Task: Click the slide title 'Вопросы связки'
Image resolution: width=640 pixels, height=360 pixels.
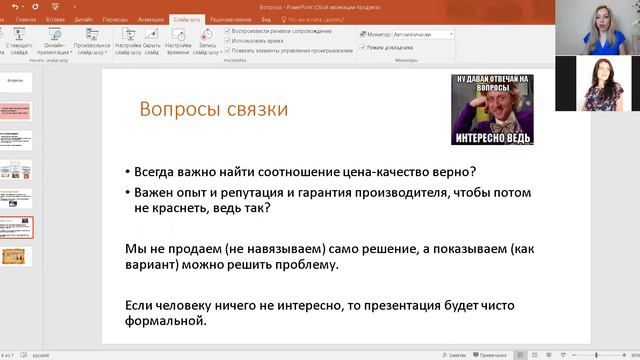Action: [x=214, y=109]
